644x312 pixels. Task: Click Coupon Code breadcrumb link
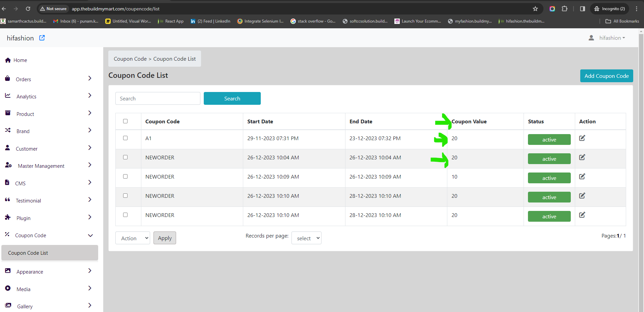pos(130,59)
